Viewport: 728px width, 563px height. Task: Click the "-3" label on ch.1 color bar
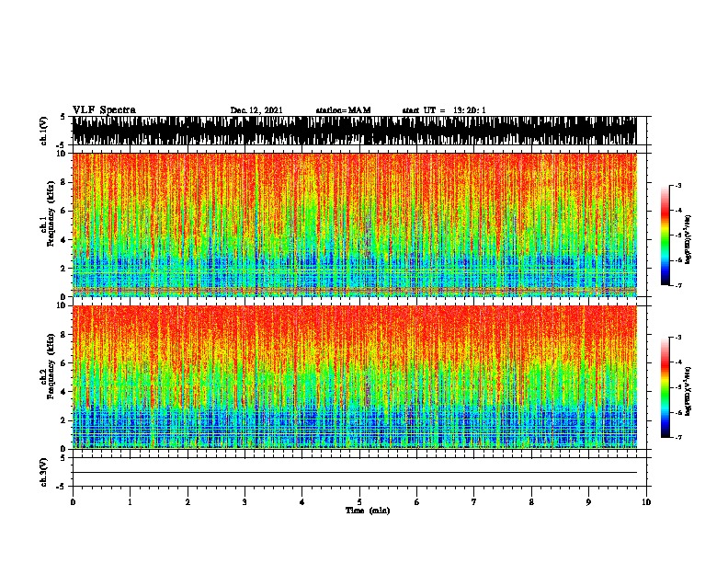(678, 185)
